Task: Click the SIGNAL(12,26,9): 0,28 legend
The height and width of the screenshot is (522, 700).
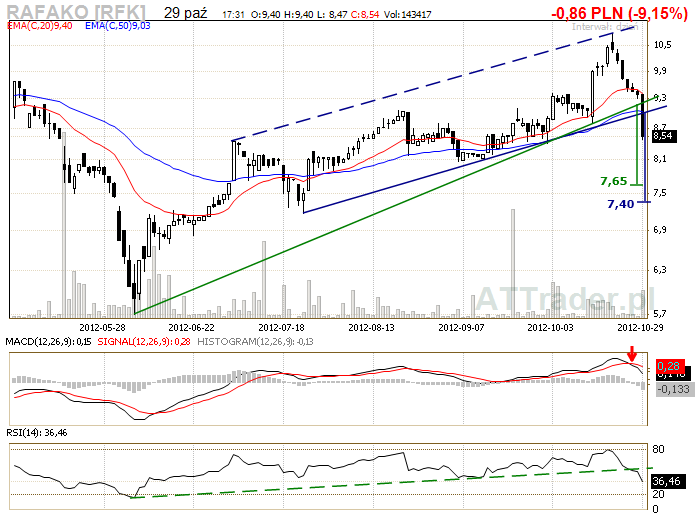Action: coord(144,342)
